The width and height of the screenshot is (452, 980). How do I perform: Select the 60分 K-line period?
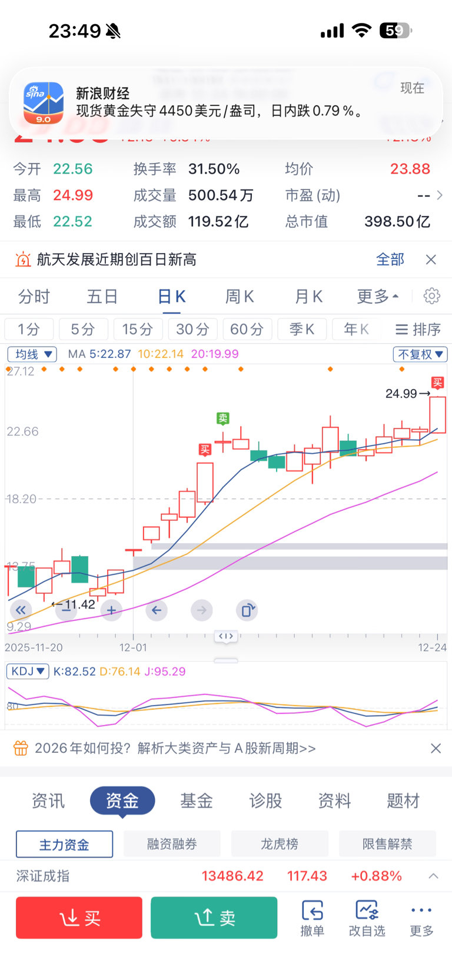[x=247, y=330]
